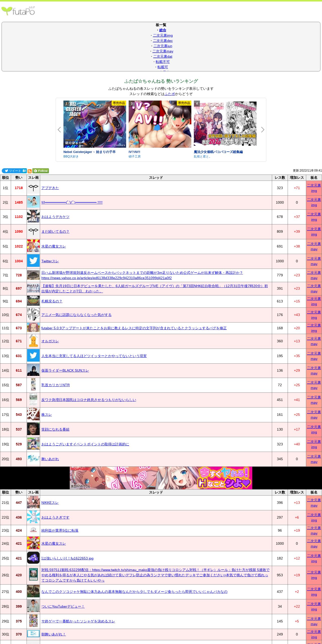This screenshot has width=322, height=644.
Task: Open thread おはようさぎです
Action: pos(55,517)
